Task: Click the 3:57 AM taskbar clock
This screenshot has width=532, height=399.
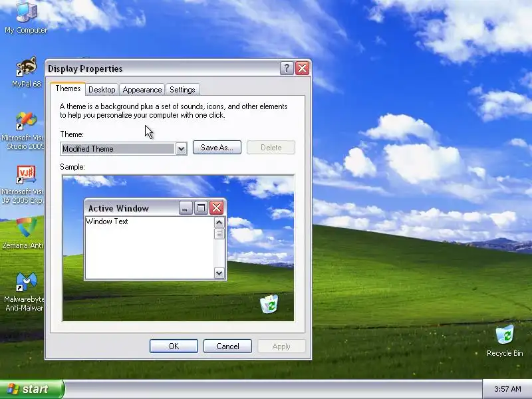Action: 507,389
